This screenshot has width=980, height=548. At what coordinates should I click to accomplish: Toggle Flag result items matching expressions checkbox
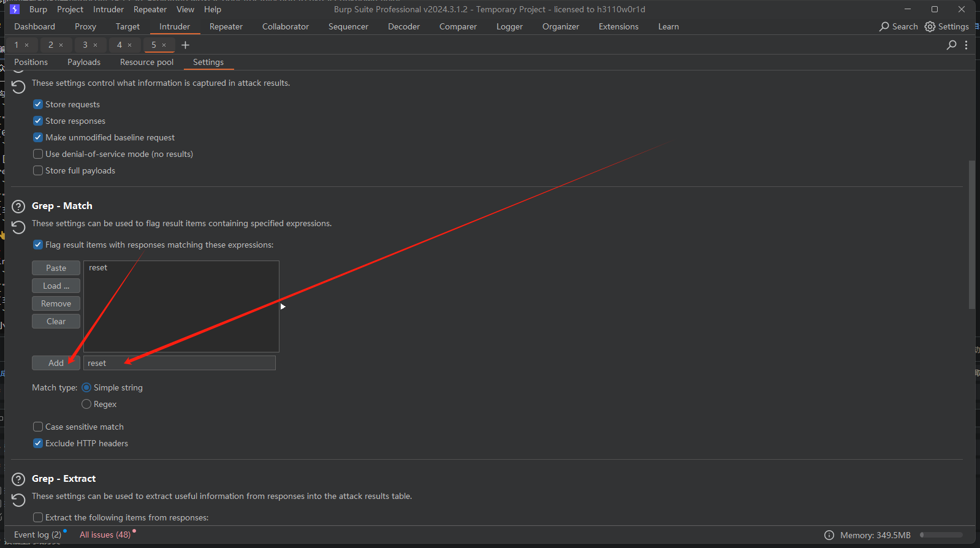[x=38, y=245]
